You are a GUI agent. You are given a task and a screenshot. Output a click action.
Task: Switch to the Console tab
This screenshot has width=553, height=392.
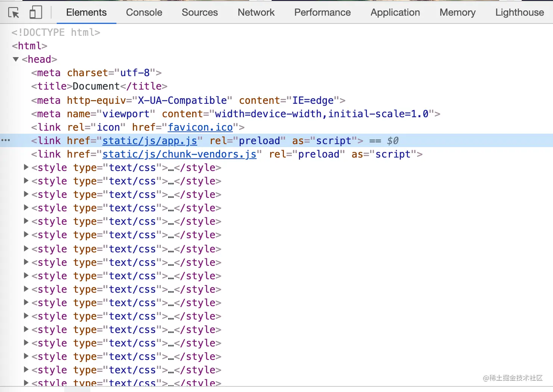tap(144, 12)
